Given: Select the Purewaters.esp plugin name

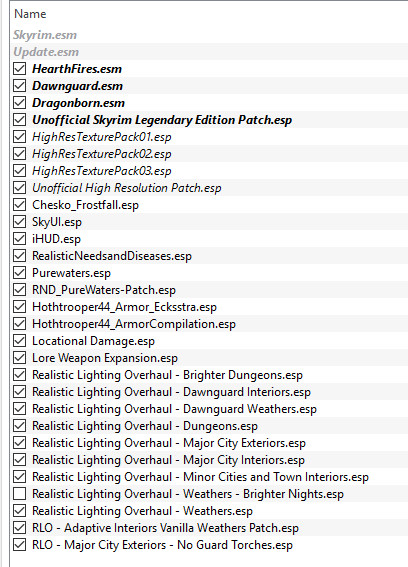Looking at the screenshot, I should pyautogui.click(x=71, y=273).
